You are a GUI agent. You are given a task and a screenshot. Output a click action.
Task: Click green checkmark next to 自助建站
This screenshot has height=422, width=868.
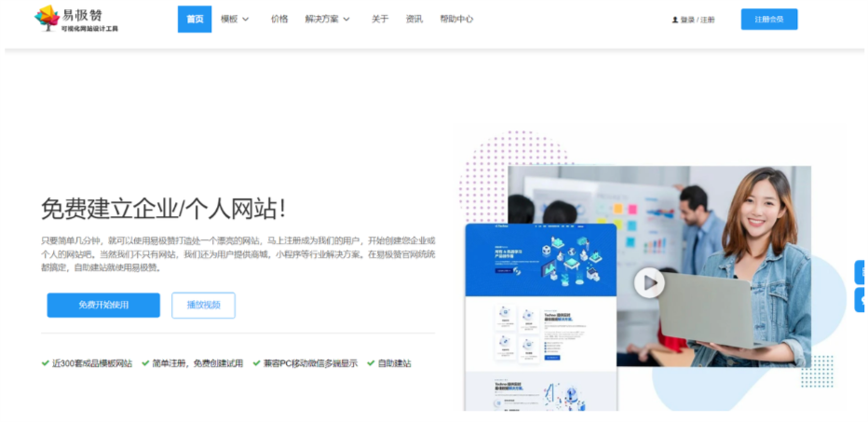(371, 363)
